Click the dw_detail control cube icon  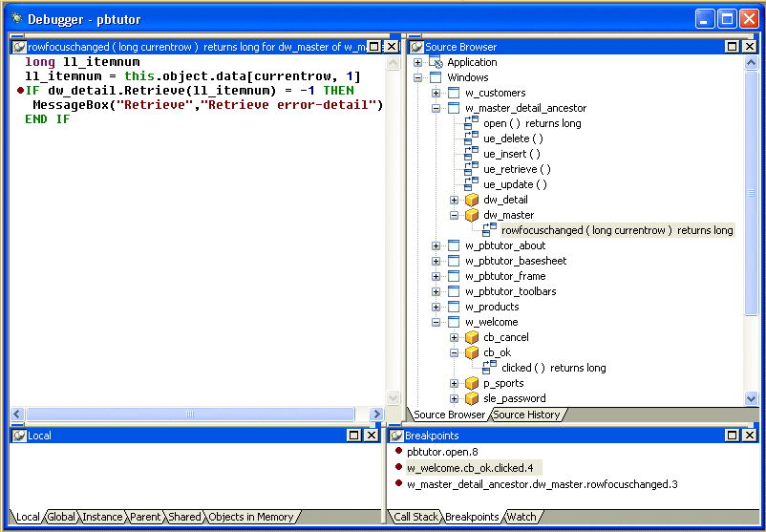coord(472,200)
